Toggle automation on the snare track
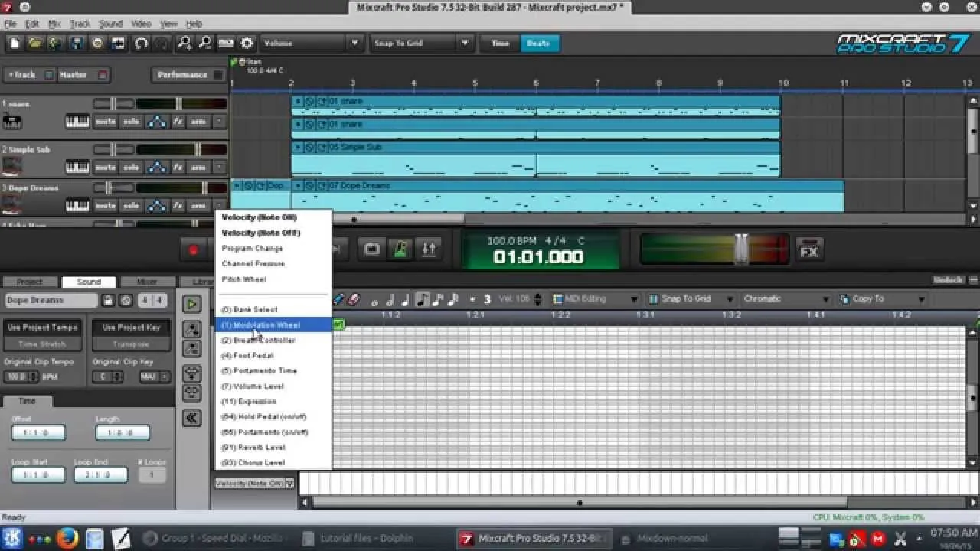The width and height of the screenshot is (980, 551). 156,122
